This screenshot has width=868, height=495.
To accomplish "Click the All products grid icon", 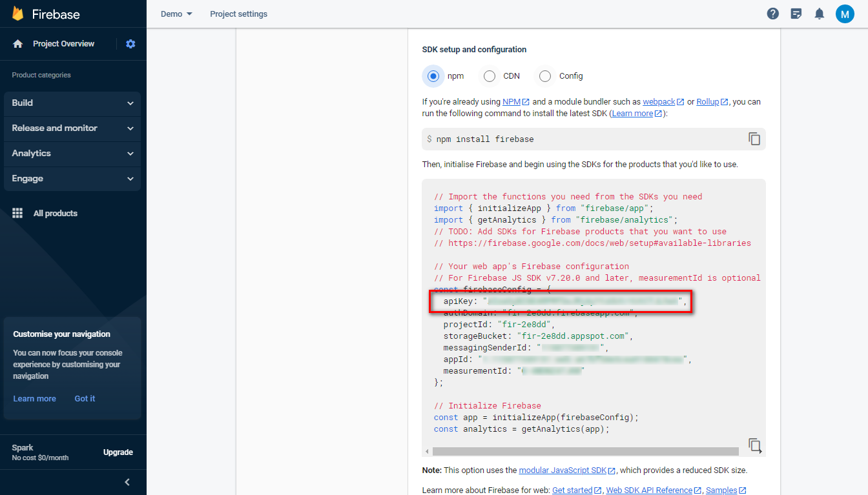I will pyautogui.click(x=18, y=213).
